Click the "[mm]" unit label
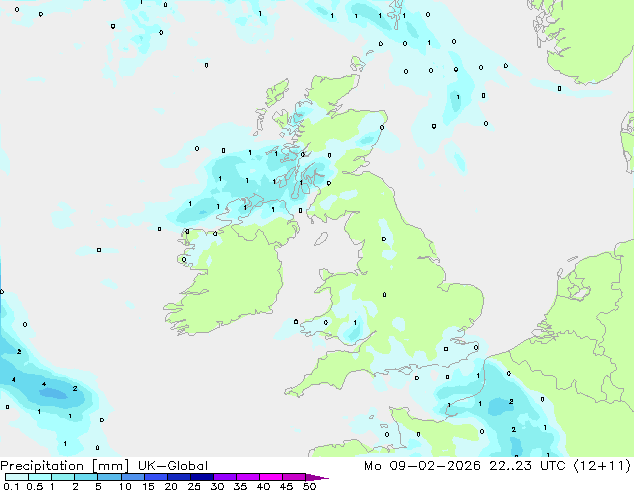Viewport: 634px width, 490px height. pyautogui.click(x=110, y=466)
